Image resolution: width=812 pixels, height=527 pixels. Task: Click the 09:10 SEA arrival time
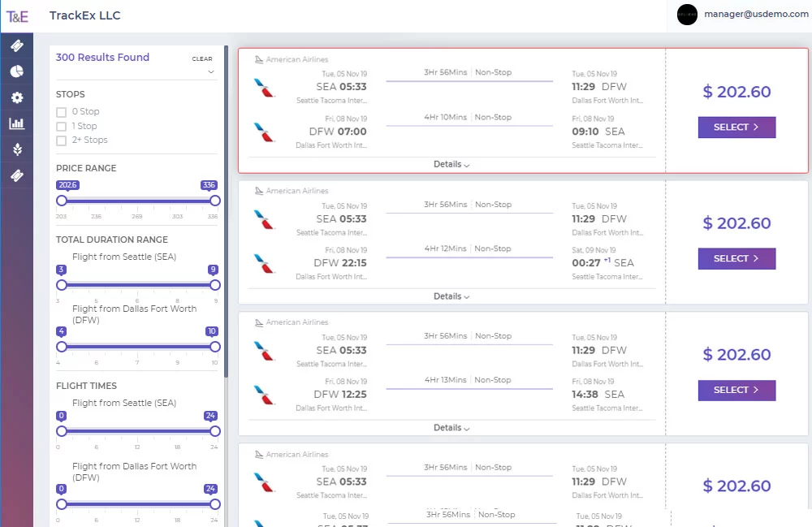point(598,132)
